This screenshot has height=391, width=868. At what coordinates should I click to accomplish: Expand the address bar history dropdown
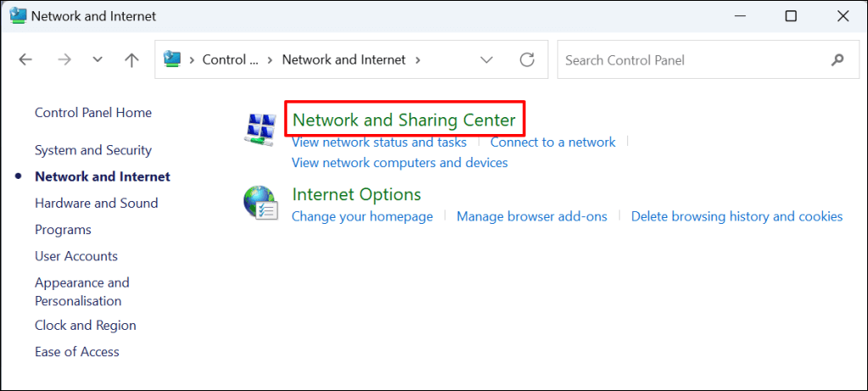487,60
